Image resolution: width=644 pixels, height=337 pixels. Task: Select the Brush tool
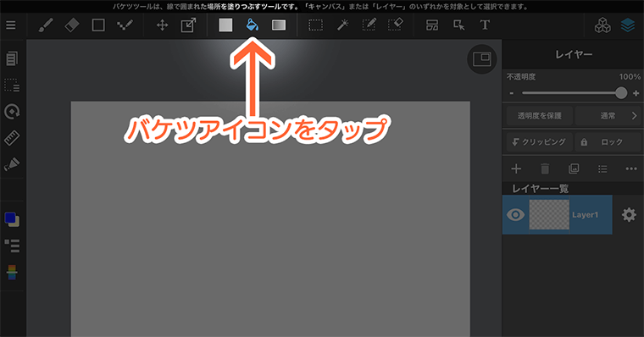coord(46,25)
